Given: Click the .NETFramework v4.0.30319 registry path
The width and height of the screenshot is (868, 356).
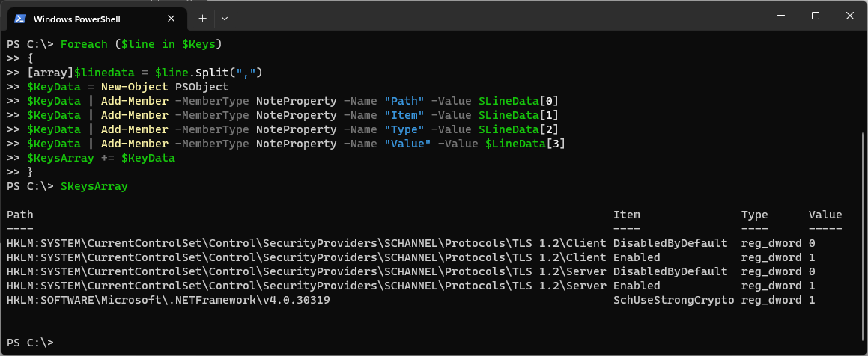Looking at the screenshot, I should click(169, 300).
